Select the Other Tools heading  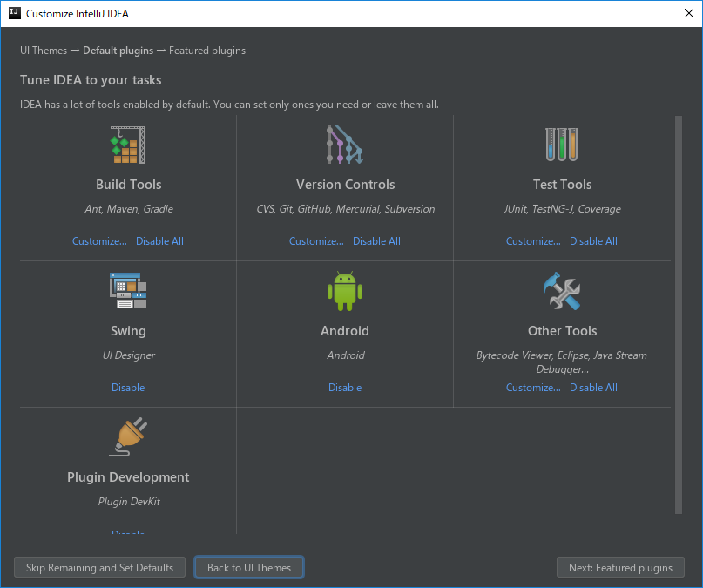pos(562,331)
